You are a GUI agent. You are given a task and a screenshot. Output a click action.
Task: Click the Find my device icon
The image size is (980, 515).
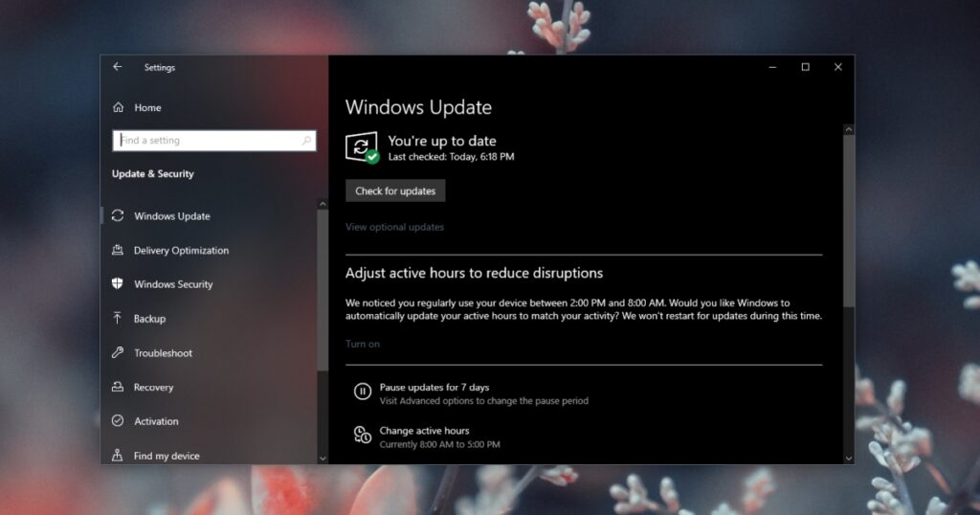coord(118,456)
